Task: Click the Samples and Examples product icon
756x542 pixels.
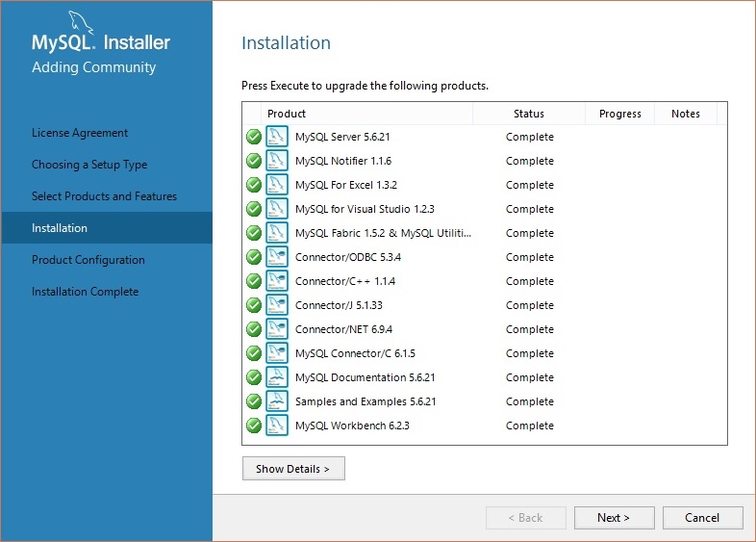Action: (277, 401)
